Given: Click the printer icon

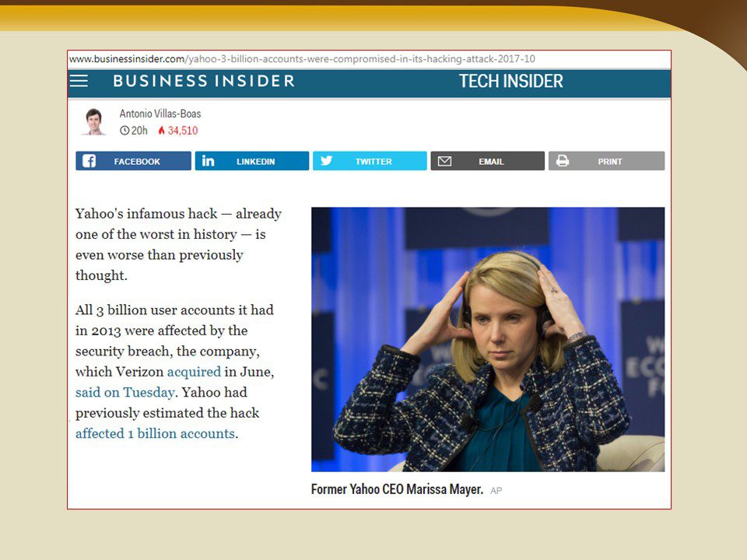Looking at the screenshot, I should coord(563,161).
